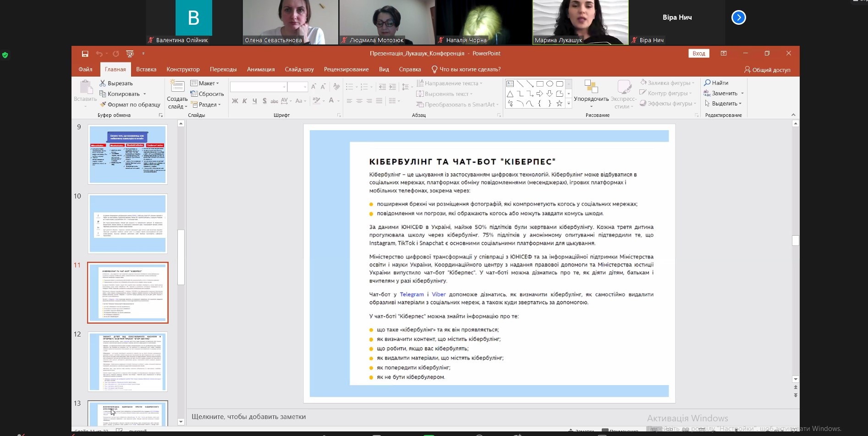
Task: Open the Упорядочить arrange dropdown
Action: pos(591,94)
